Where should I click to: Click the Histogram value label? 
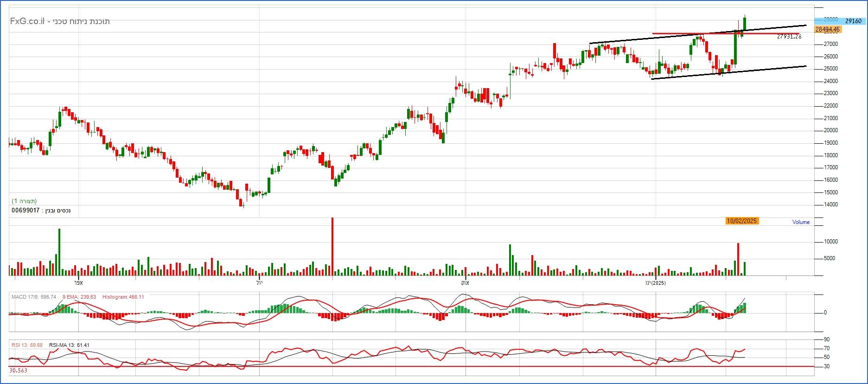[123, 297]
